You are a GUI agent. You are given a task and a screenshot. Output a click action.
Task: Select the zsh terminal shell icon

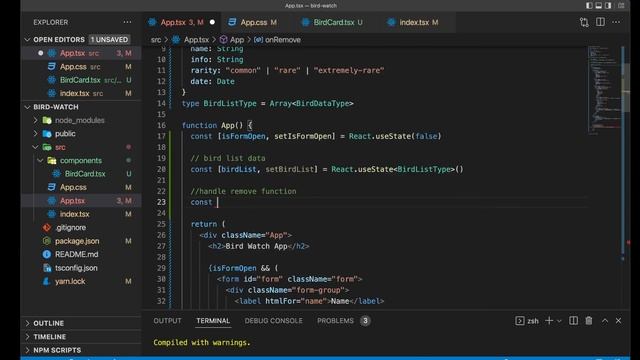(520, 321)
